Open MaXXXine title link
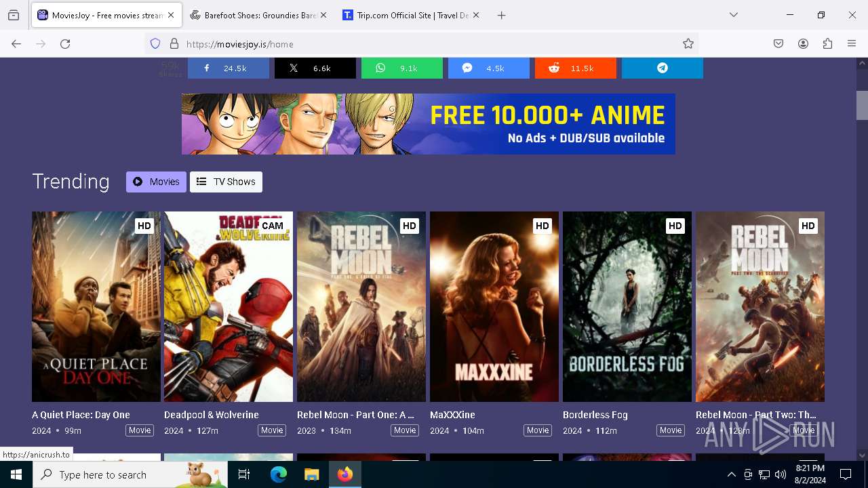The image size is (868, 488). pyautogui.click(x=452, y=415)
